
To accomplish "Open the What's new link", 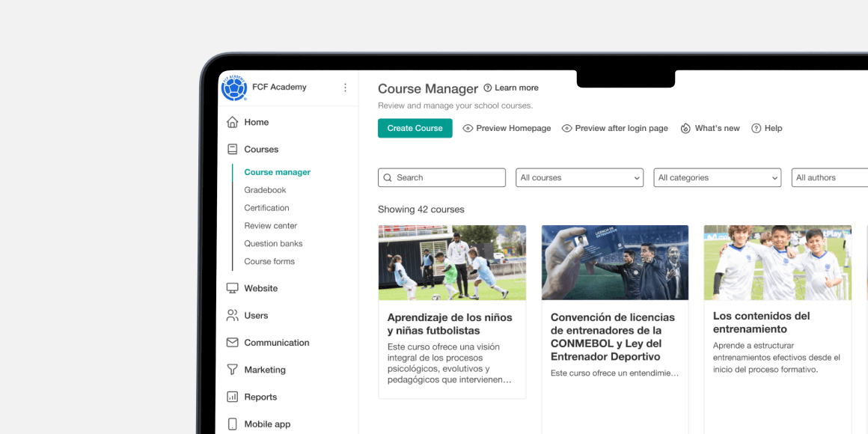I will [718, 129].
